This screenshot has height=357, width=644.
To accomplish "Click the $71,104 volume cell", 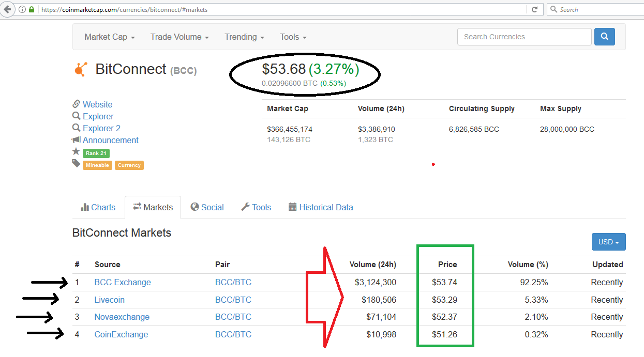I will pos(381,317).
